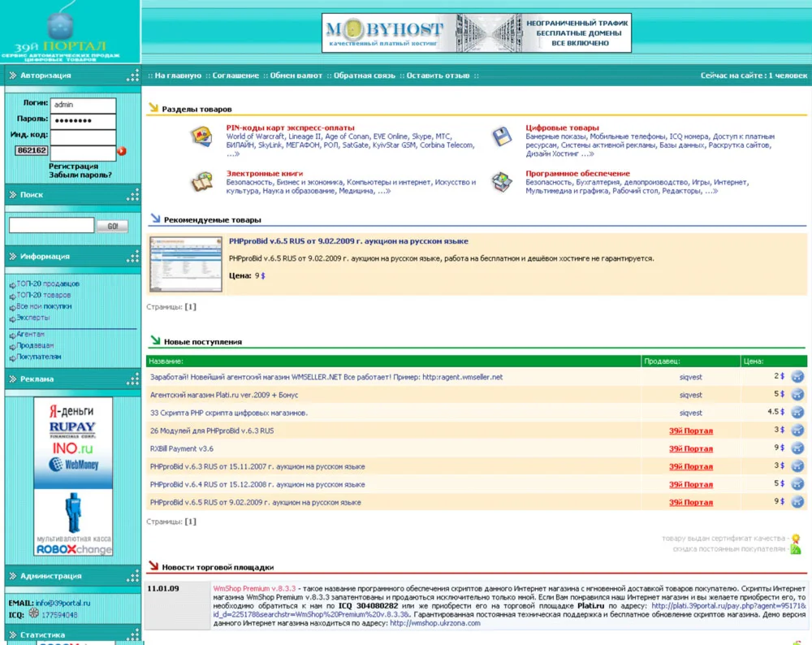
Task: Open ТОП-20 товаров link
Action: point(44,295)
